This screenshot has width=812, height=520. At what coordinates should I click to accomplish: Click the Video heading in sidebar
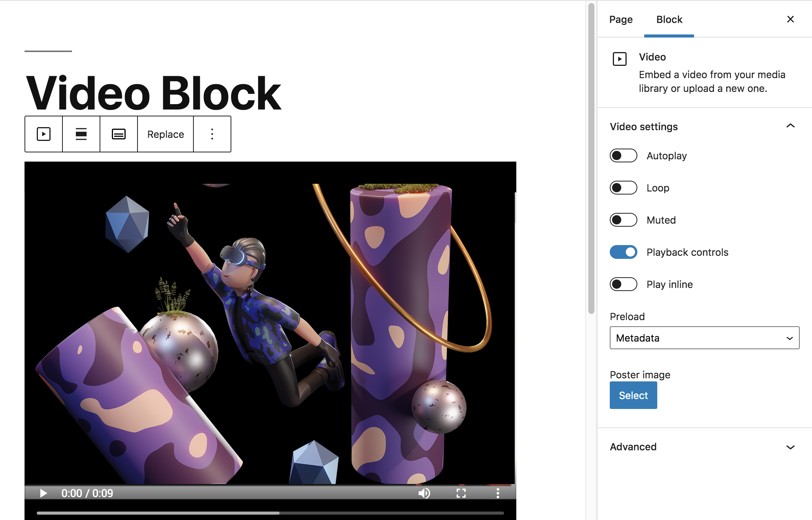(x=652, y=57)
